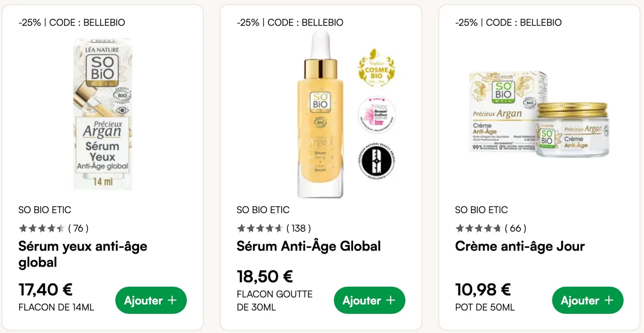
Task: Click star rating of Crème anti-âge Jour
Action: (478, 228)
